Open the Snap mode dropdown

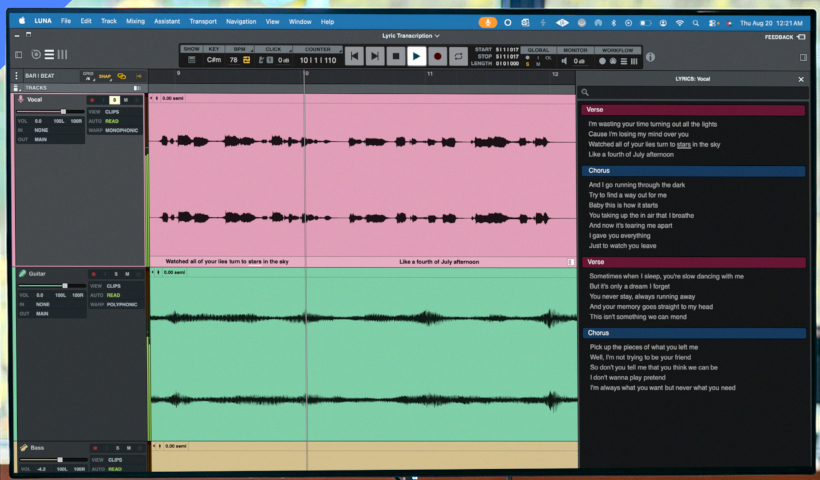(x=105, y=76)
